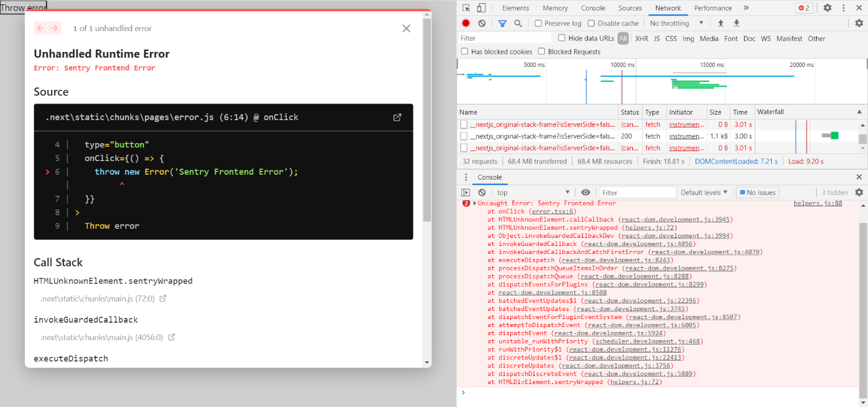This screenshot has height=407, width=868.
Task: Switch to the Sources tab
Action: (x=630, y=8)
